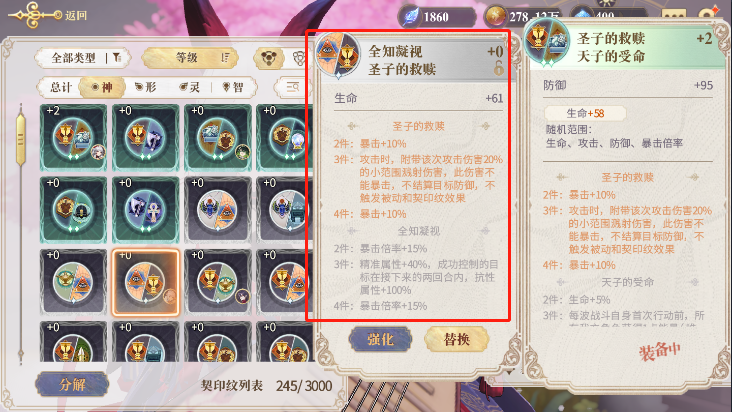Screen dimensions: 732x412
Task: Switch to the 智 slot tab
Action: [233, 87]
